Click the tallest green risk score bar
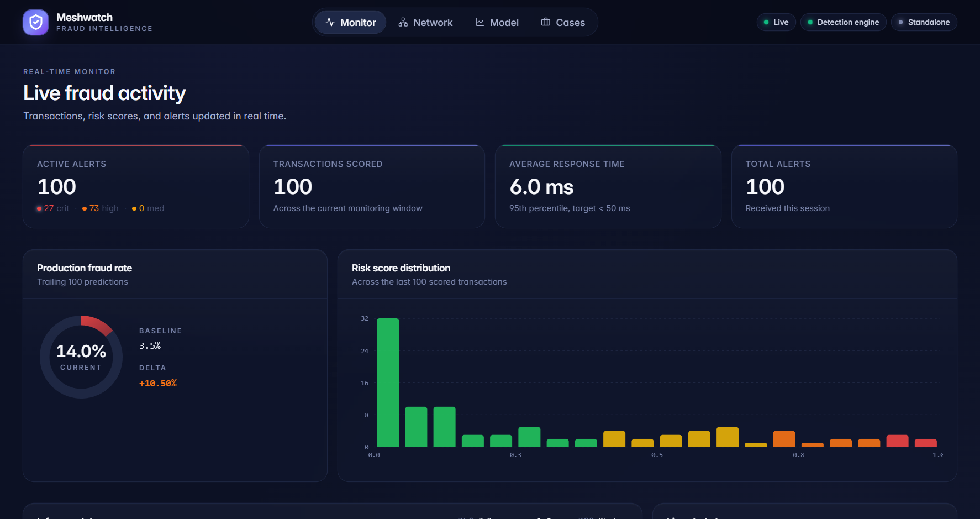Screen dimensions: 980x519 click(388, 382)
